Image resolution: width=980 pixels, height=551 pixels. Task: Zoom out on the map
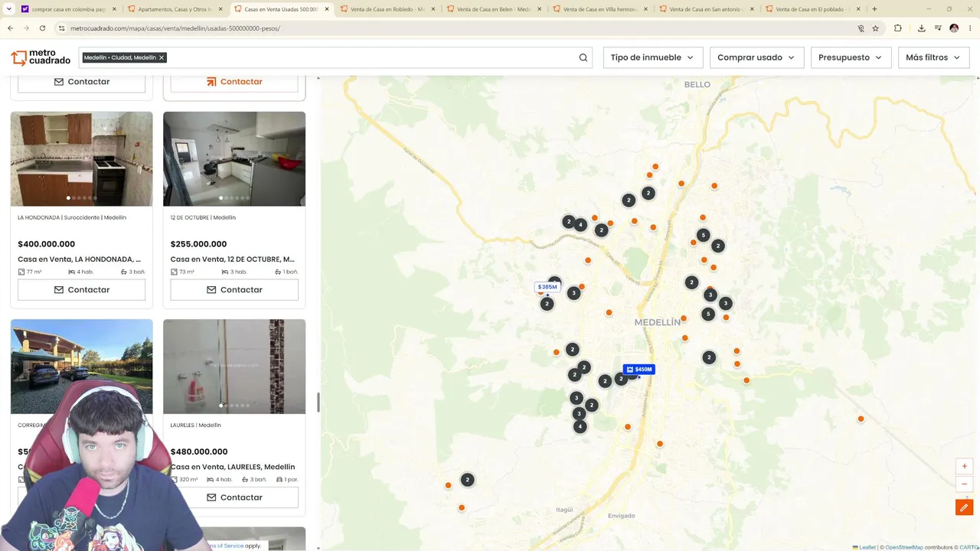coord(964,484)
